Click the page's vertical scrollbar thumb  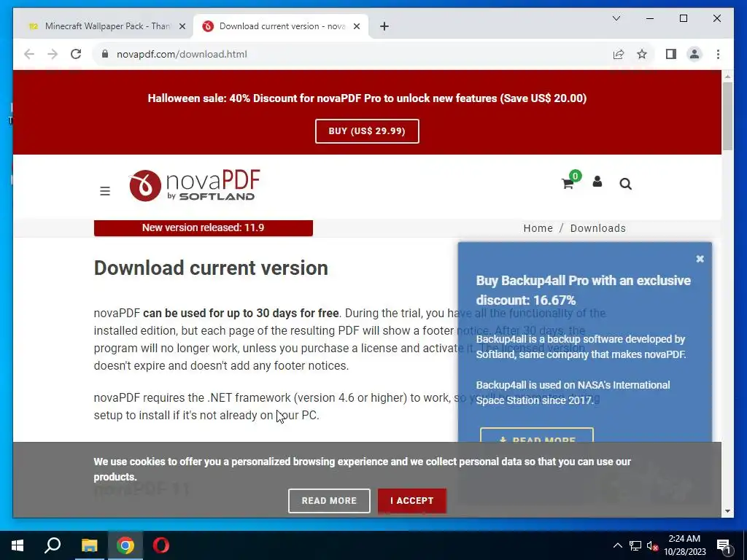coord(727,116)
